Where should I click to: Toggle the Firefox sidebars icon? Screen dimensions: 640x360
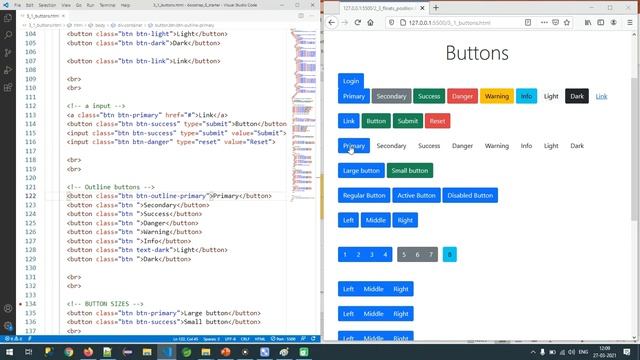[x=601, y=22]
